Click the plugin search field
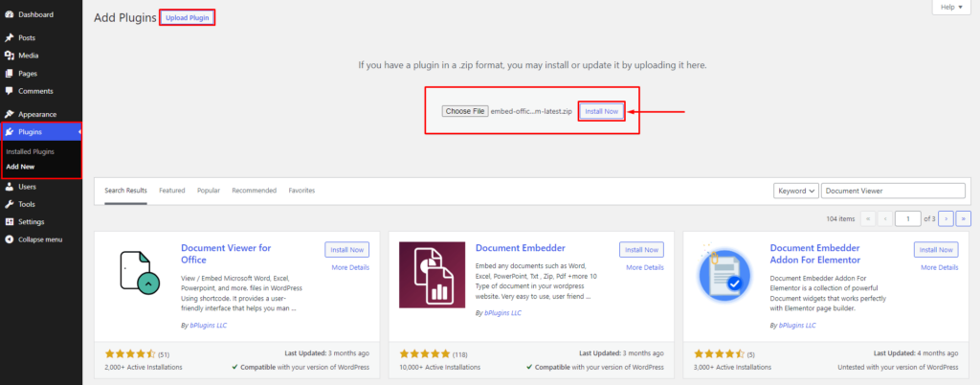This screenshot has width=980, height=385. click(x=893, y=191)
